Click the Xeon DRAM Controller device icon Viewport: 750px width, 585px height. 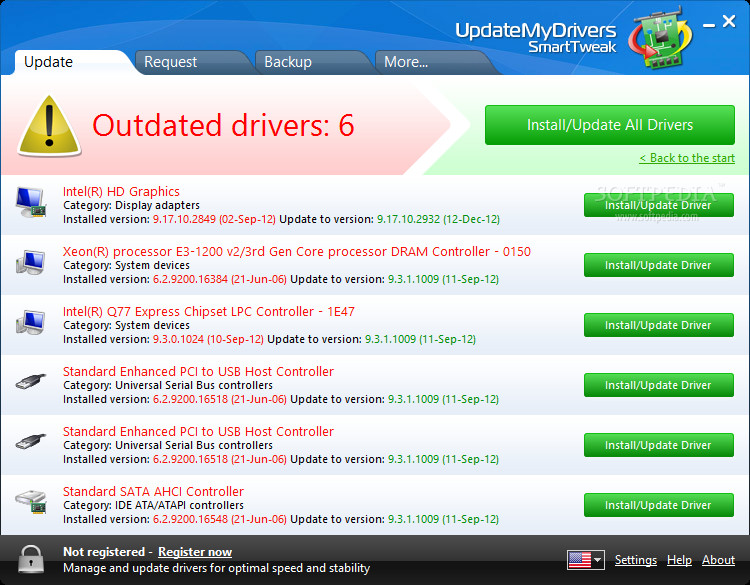(31, 262)
